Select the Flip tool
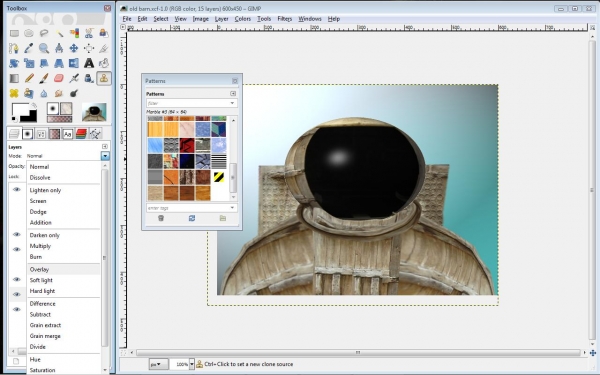The height and width of the screenshot is (375, 600). pos(74,63)
